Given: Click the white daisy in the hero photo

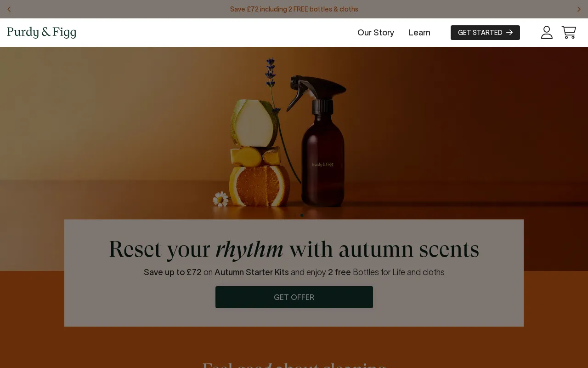Looking at the screenshot, I should [220, 199].
